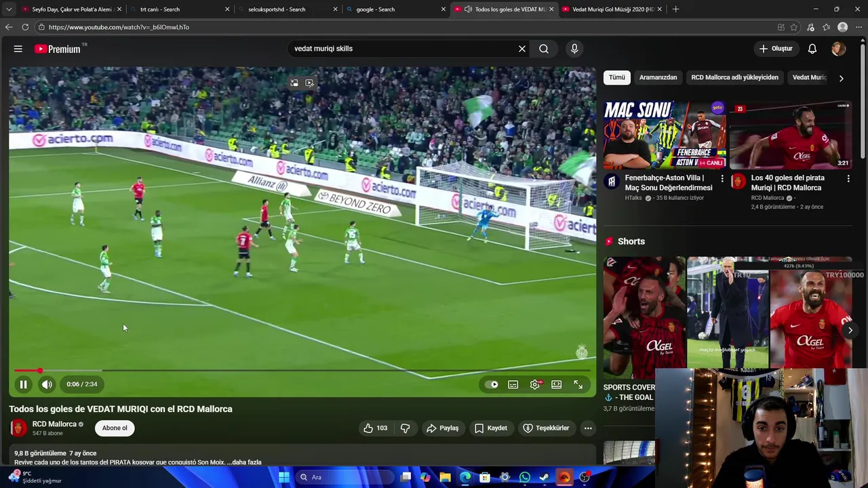
Task: Open OBS Studio from taskbar
Action: click(x=585, y=477)
